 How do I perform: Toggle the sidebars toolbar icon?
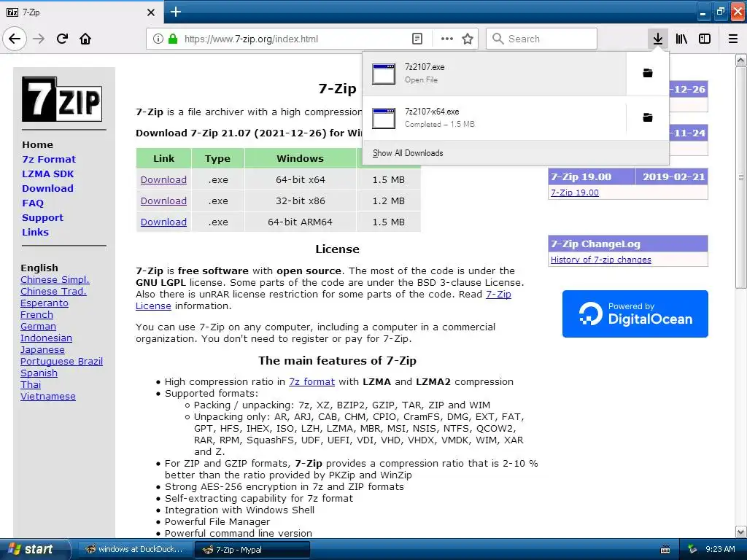705,39
